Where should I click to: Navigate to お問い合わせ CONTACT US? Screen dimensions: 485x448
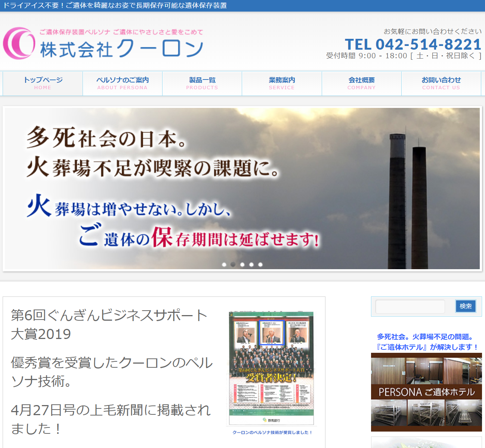point(441,83)
